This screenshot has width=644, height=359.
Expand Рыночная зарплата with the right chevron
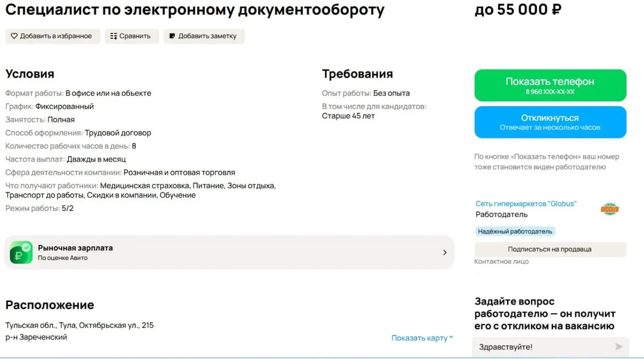[x=444, y=253]
